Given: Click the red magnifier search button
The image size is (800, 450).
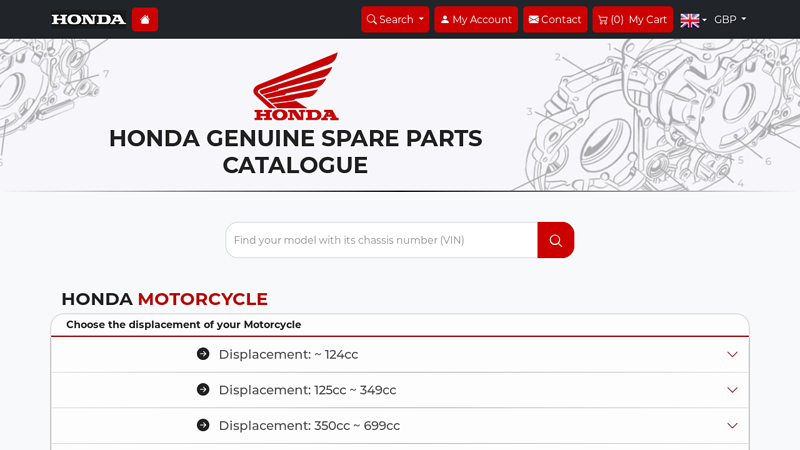Looking at the screenshot, I should click(556, 240).
